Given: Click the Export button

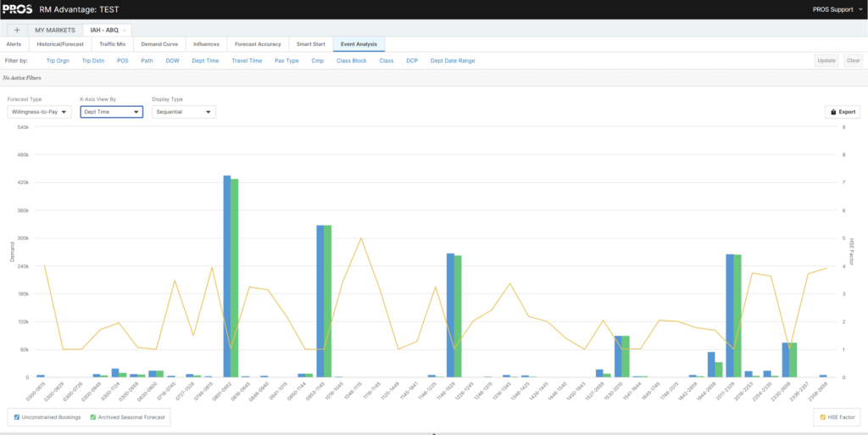Looking at the screenshot, I should (x=843, y=112).
